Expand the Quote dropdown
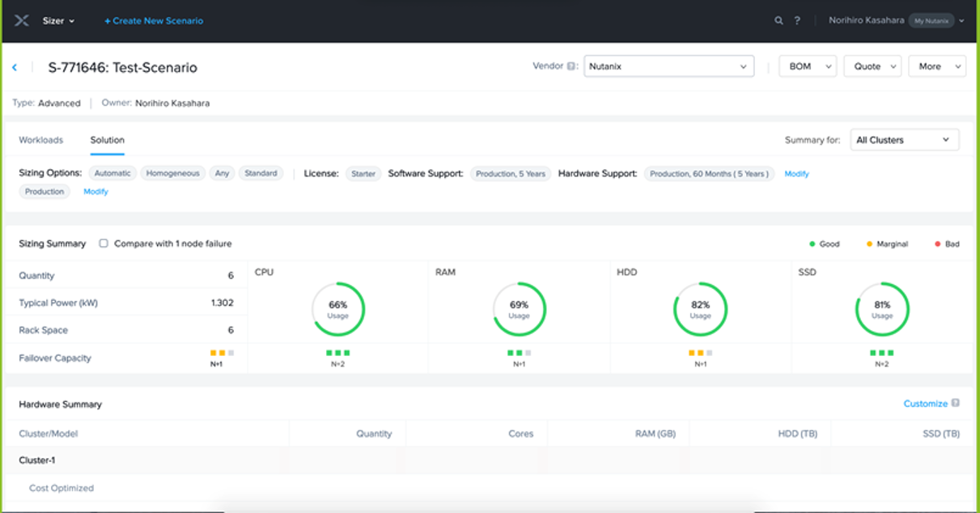 872,66
